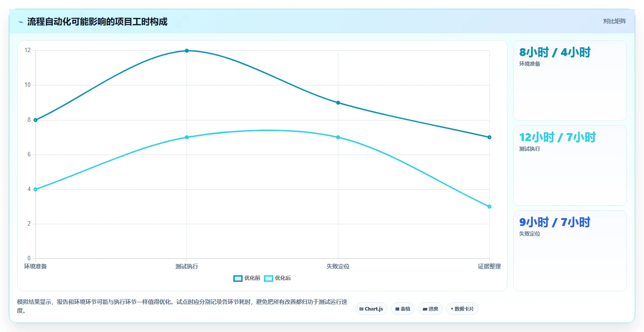Screen dimensions: 644x332
Task: Click the y-axis value 12
Action: pos(28,50)
